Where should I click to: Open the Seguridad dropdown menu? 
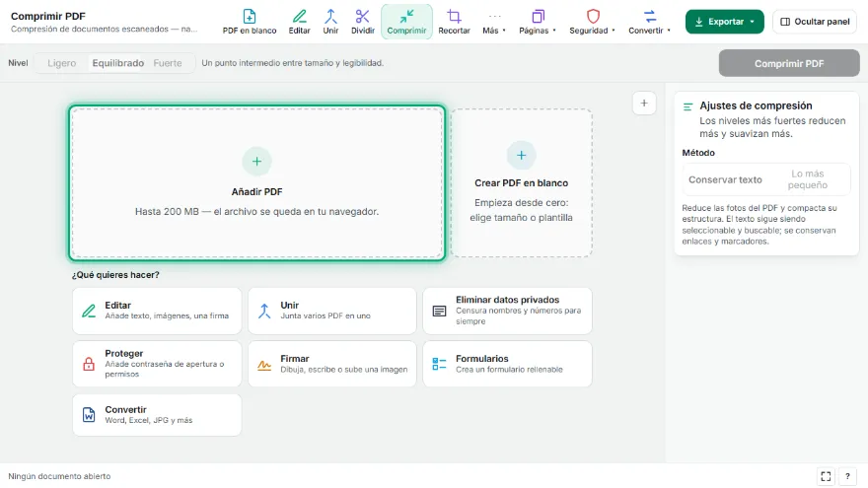592,22
